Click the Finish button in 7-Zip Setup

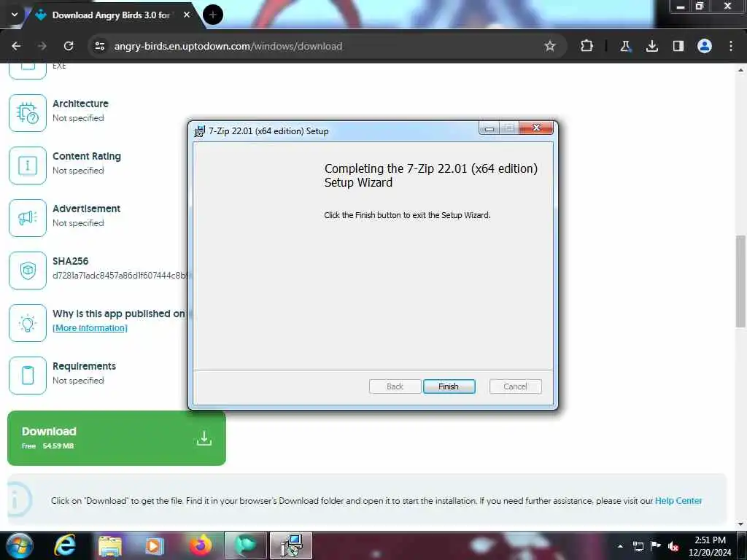[449, 386]
